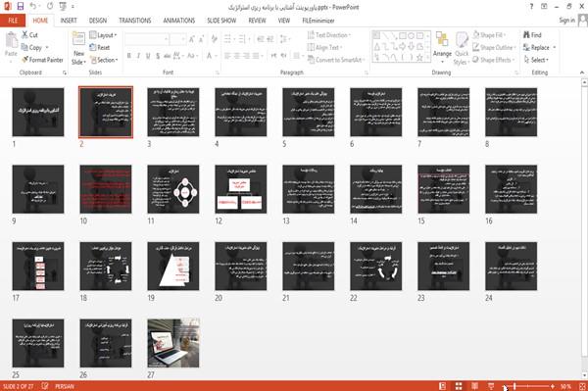Switch to the REVIEW tab
The height and width of the screenshot is (391, 588).
tap(257, 21)
